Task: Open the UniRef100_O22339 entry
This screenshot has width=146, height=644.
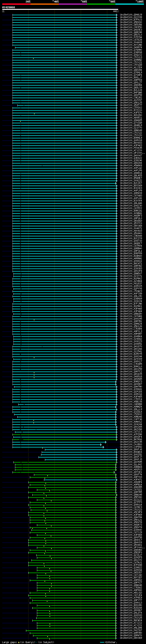Action: tap(131, 17)
